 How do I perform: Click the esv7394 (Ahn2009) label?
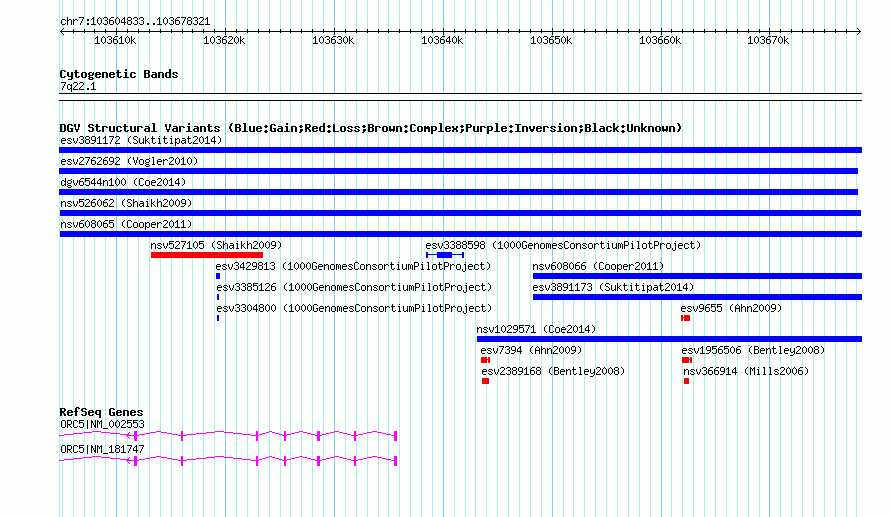click(531, 350)
